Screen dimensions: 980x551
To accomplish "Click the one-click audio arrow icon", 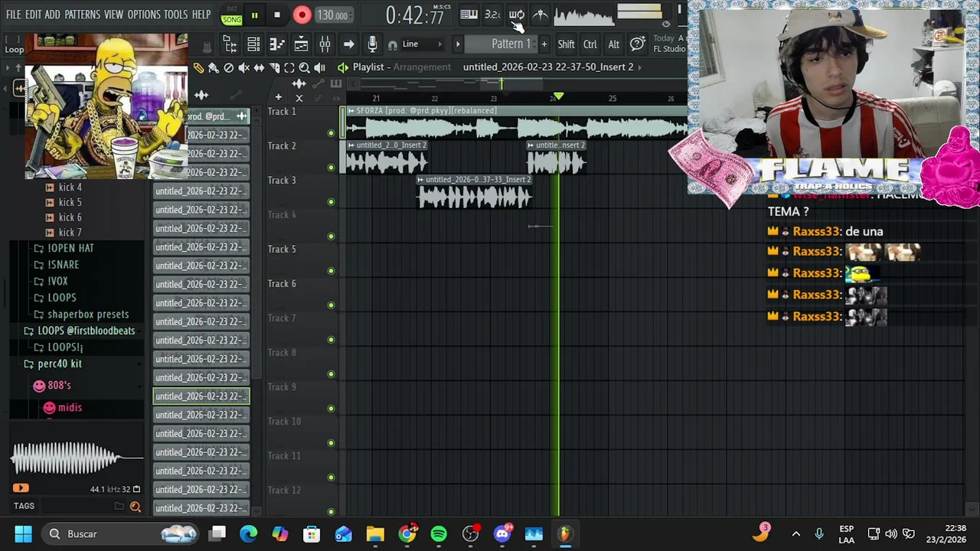I will [x=348, y=44].
